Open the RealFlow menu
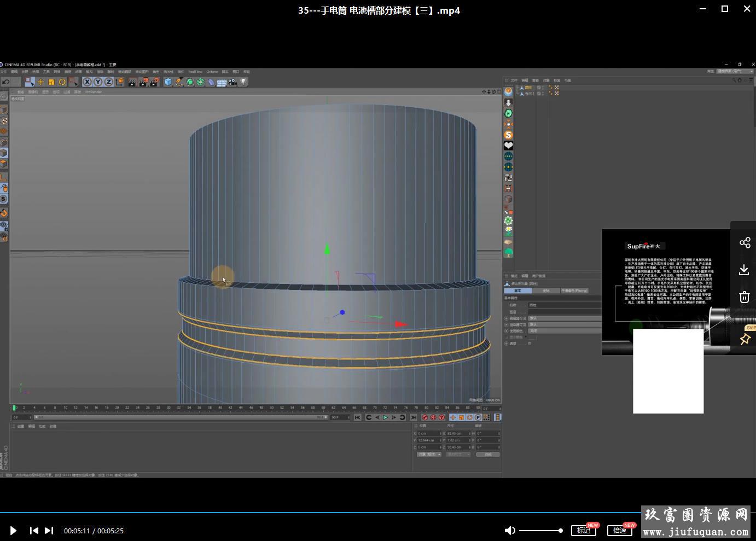 (195, 72)
